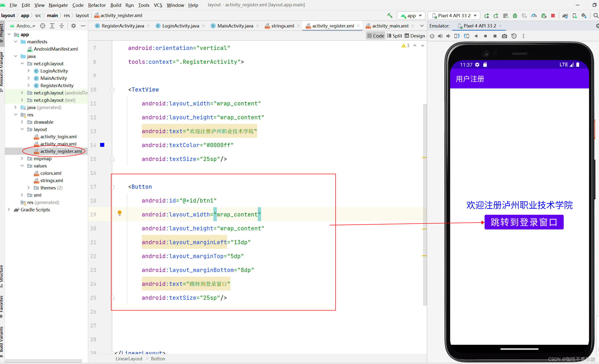Click the Debug app bug icon

[515, 16]
